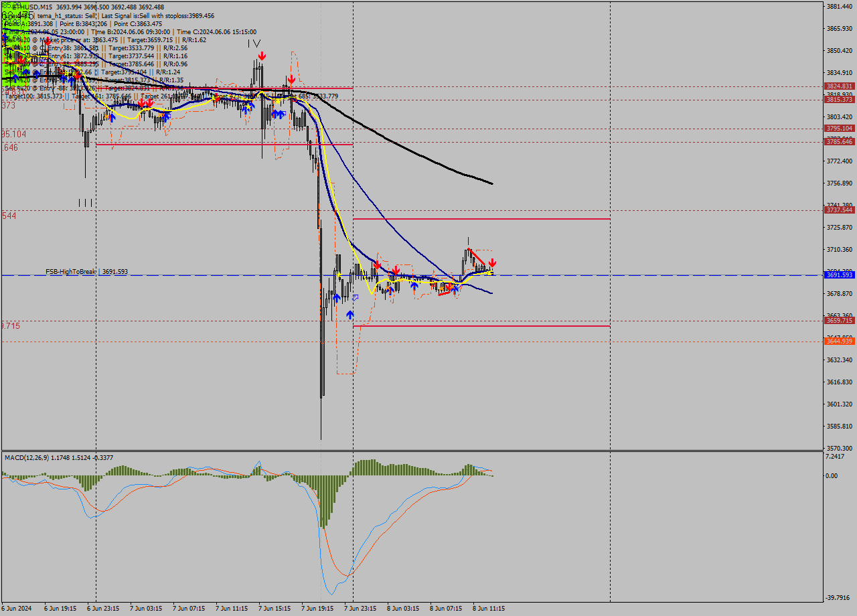Click the III wave label under the early dip

pyautogui.click(x=85, y=202)
